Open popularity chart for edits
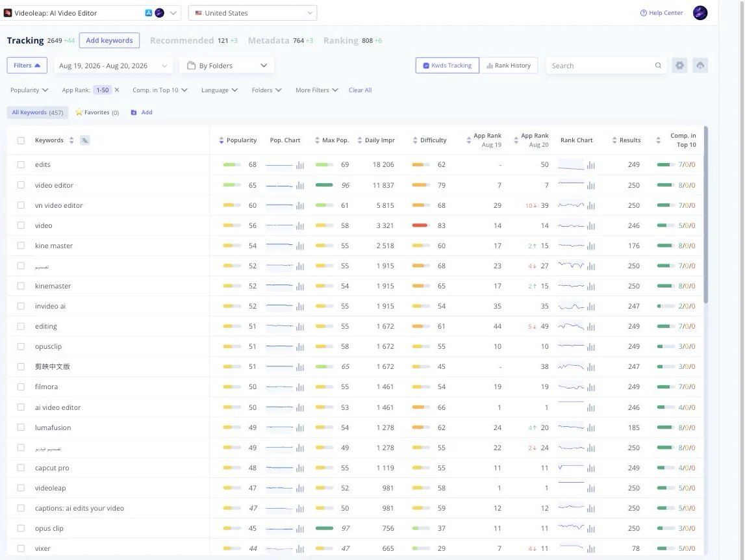 300,165
